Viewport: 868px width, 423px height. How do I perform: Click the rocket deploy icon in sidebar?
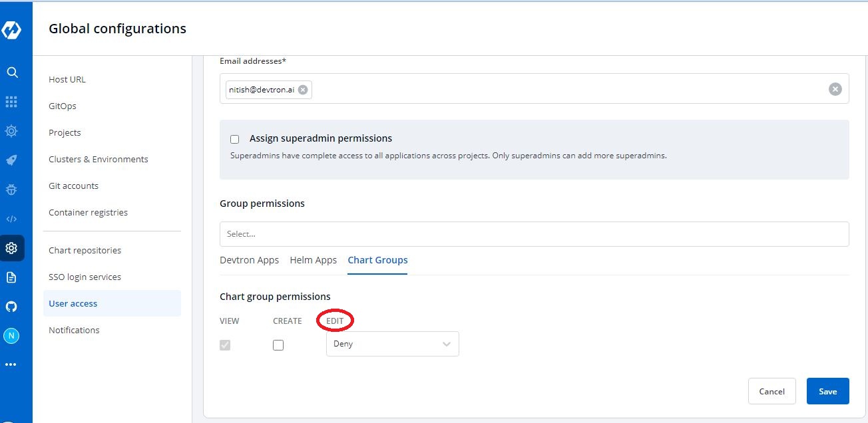pos(11,160)
